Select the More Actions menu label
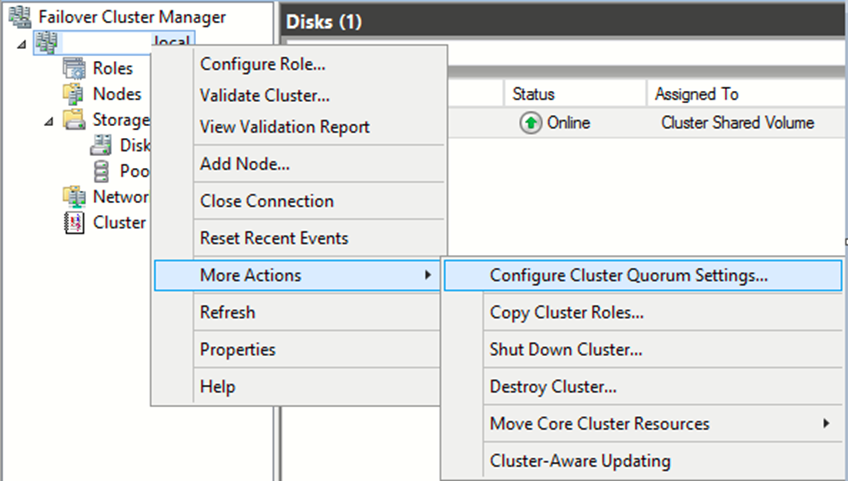 250,275
